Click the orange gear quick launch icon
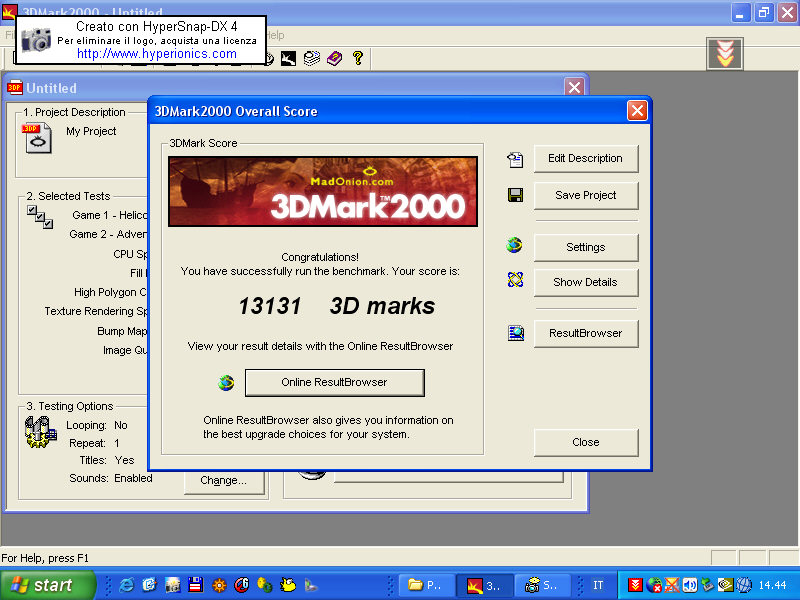Image resolution: width=800 pixels, height=600 pixels. pyautogui.click(x=219, y=585)
